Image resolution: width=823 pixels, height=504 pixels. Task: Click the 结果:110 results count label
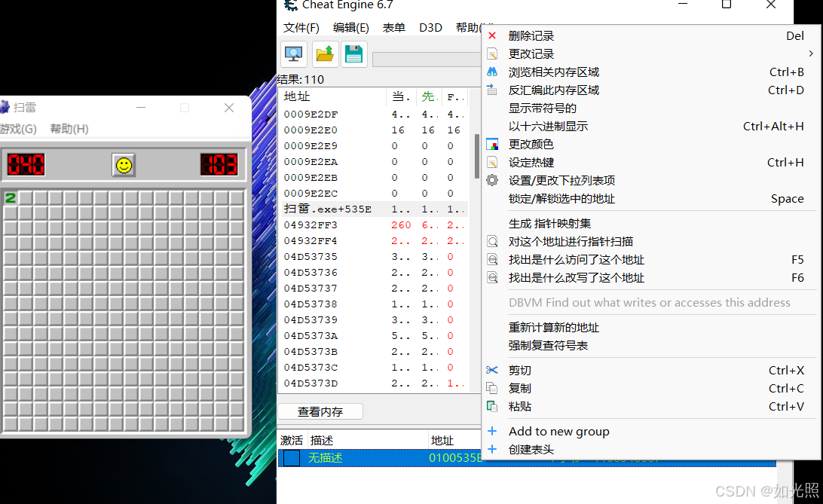[301, 80]
